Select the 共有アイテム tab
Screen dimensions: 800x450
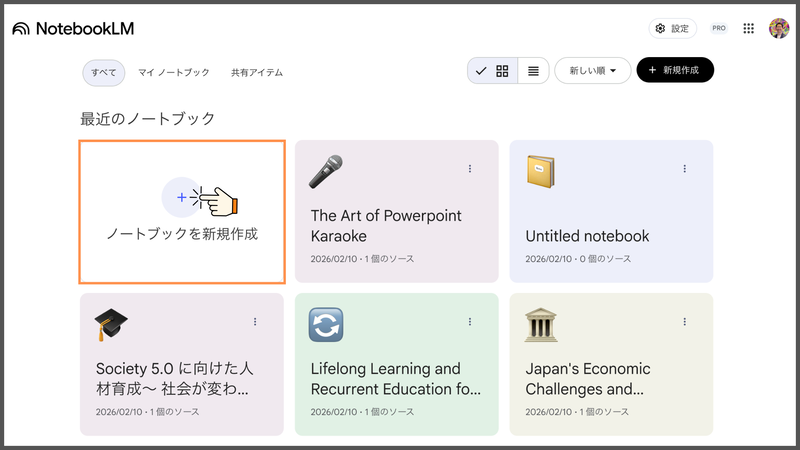point(257,72)
